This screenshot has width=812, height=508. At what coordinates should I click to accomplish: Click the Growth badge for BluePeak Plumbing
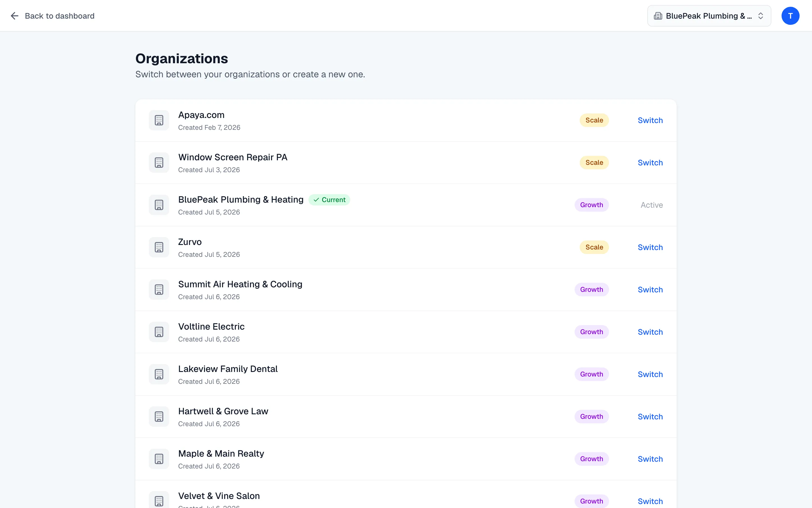click(x=592, y=205)
